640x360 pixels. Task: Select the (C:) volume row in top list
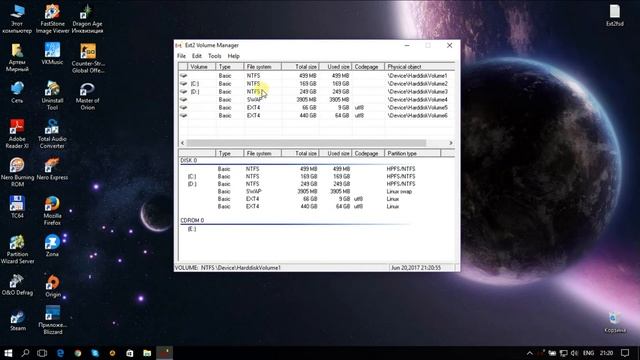click(x=316, y=84)
